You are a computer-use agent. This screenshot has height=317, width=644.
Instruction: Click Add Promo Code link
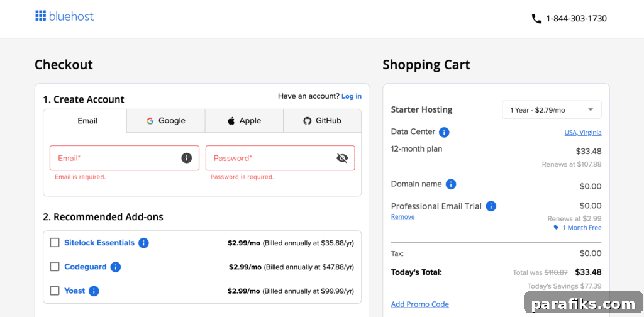pyautogui.click(x=419, y=304)
